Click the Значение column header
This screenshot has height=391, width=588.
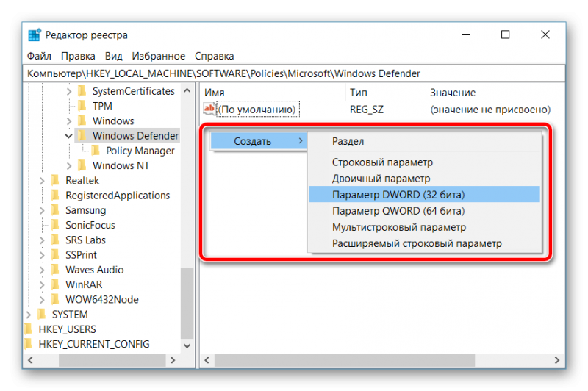[495, 92]
